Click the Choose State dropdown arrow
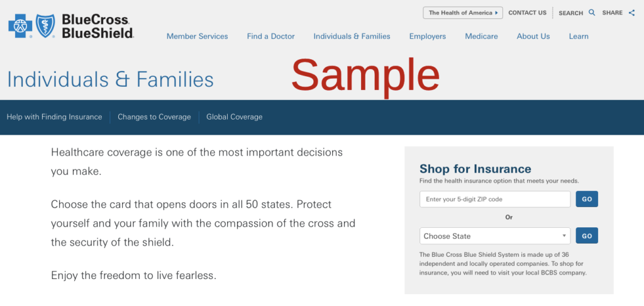Image resolution: width=644 pixels, height=306 pixels. pos(564,236)
